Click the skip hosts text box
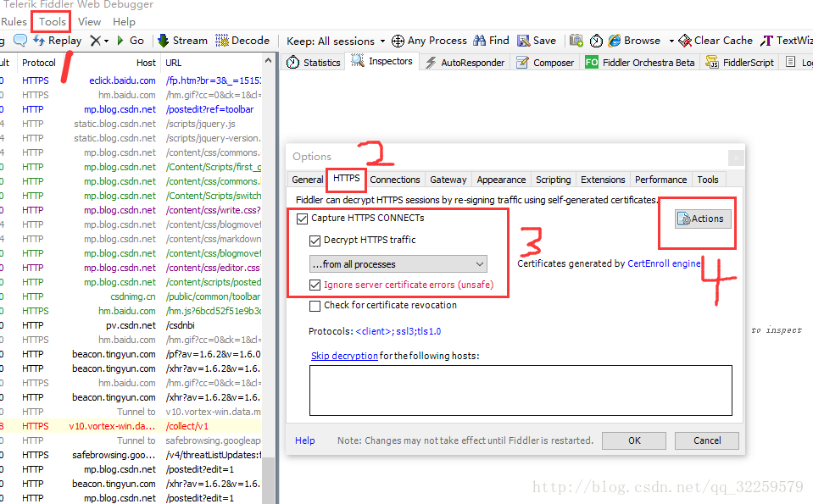This screenshot has height=504, width=813. point(521,390)
